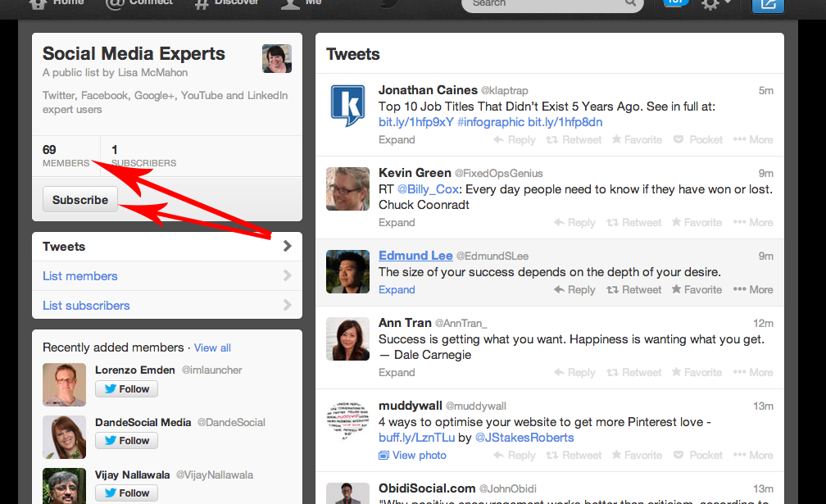View photo on muddywall's tweet

tap(412, 455)
